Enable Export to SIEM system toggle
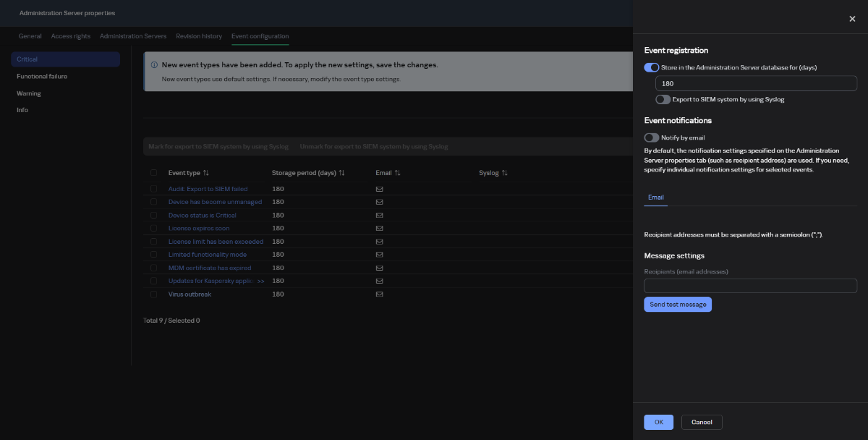This screenshot has height=440, width=868. click(x=663, y=99)
